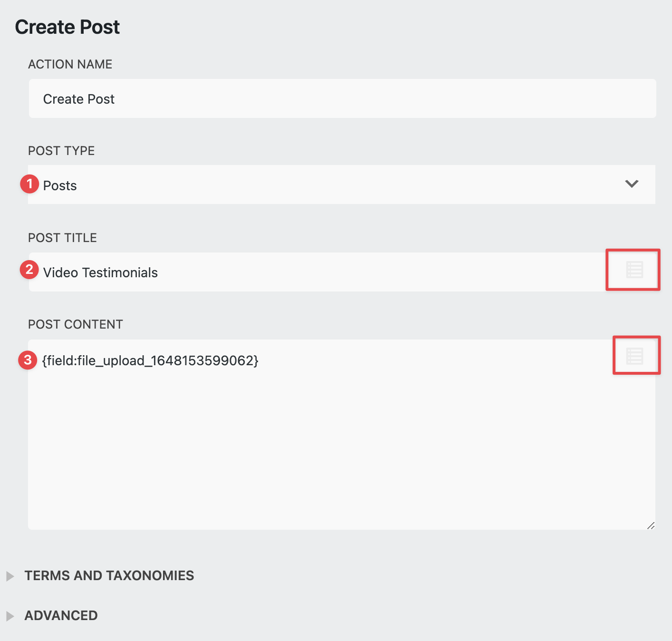672x641 pixels.
Task: Click the red number 1 badge
Action: point(29,184)
